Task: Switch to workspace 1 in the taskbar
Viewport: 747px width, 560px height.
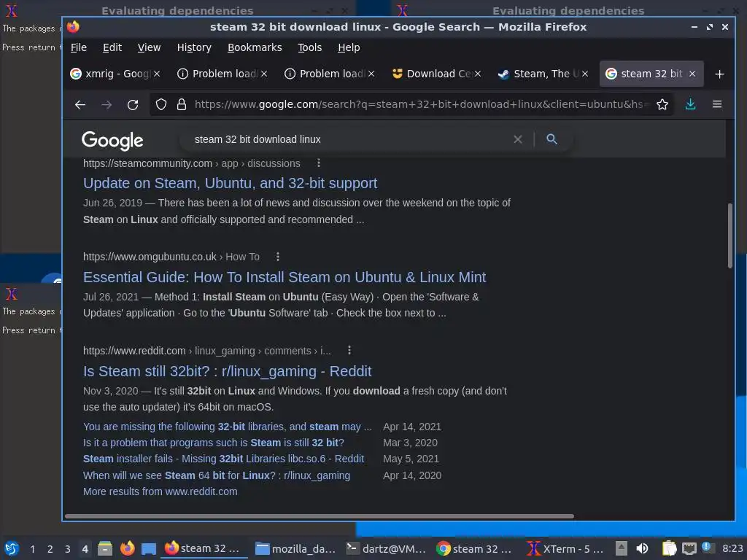Action: [33, 549]
